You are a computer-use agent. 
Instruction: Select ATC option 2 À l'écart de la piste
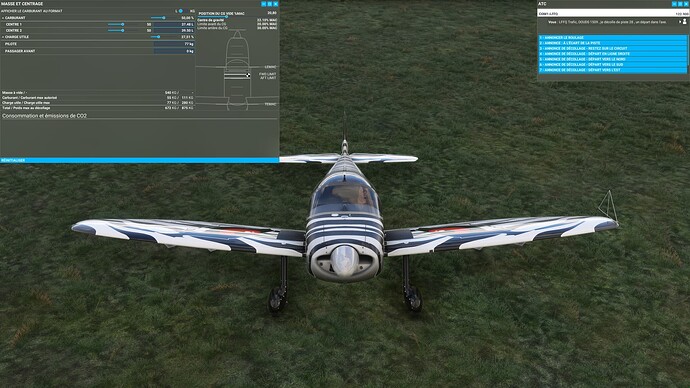612,43
